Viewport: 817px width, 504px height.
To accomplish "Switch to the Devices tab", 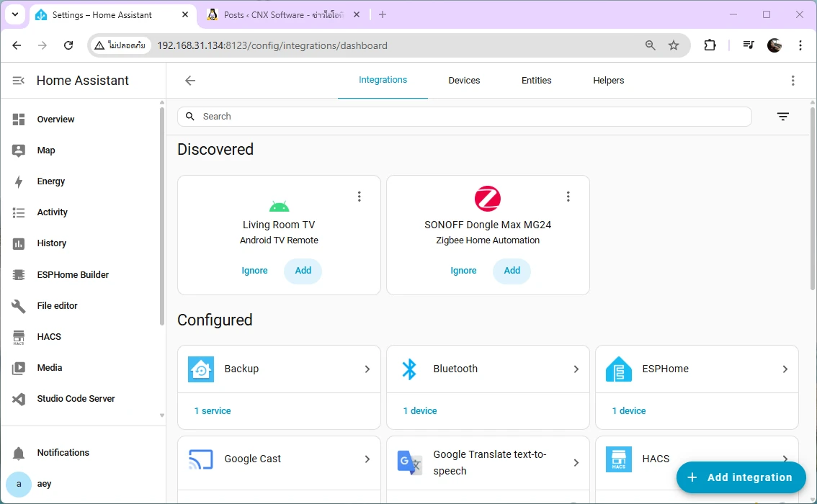I will (464, 81).
